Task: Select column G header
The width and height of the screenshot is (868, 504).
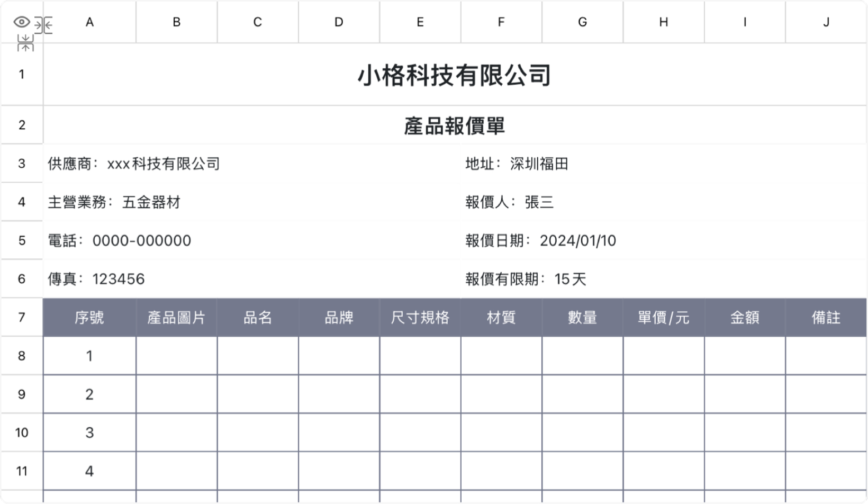Action: point(582,22)
